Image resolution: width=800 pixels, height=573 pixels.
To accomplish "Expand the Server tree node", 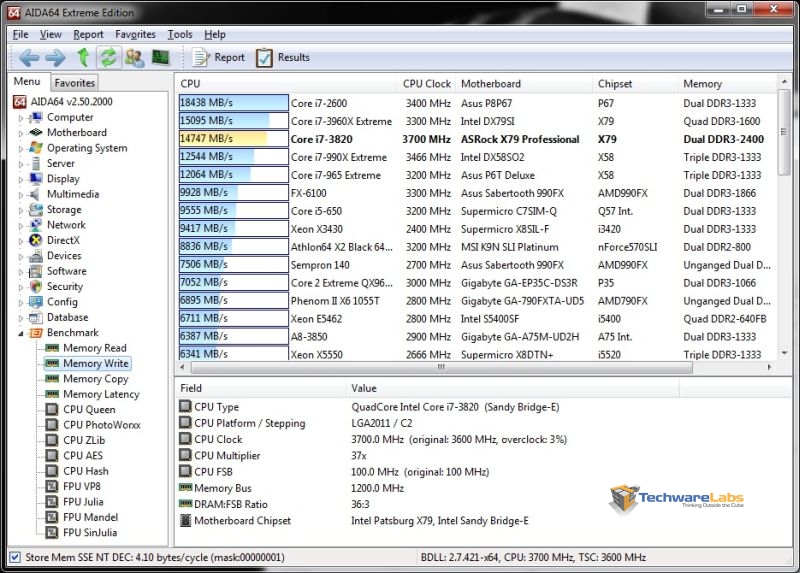I will pyautogui.click(x=21, y=164).
